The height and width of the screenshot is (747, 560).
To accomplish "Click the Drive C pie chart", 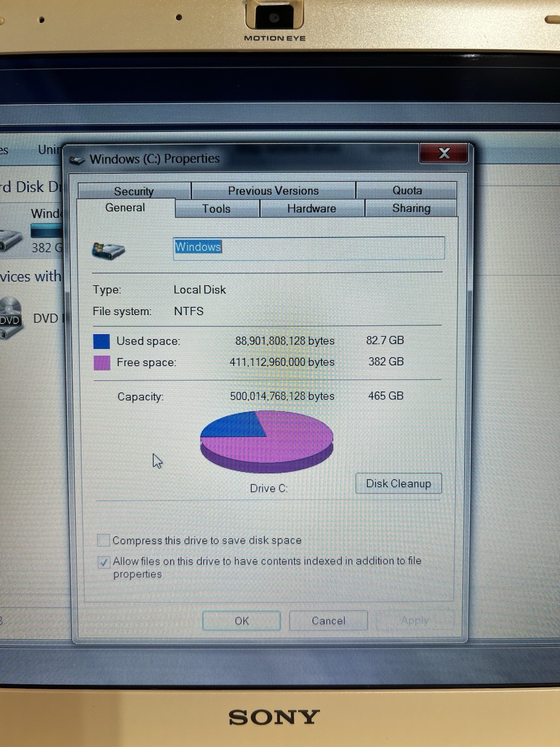I will point(266,442).
